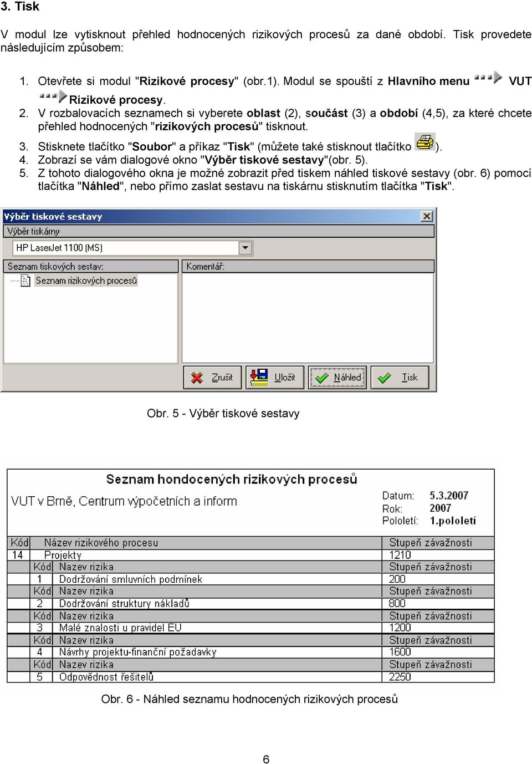Close the Výběr tiskové sestavy dialog
Screen dimensions: 532x764
[x=427, y=216]
